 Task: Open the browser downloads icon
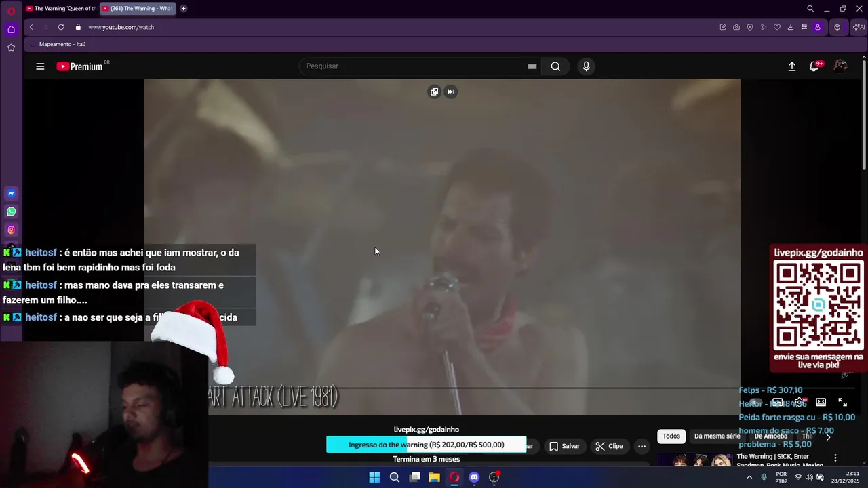[x=791, y=27]
